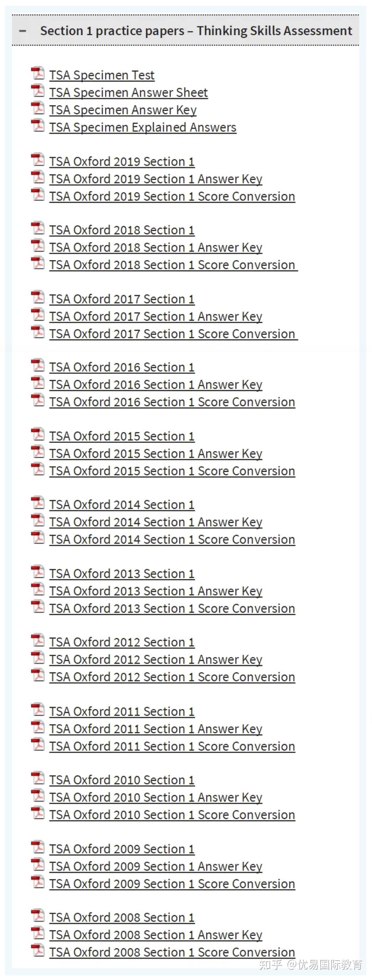
Task: Collapse the Section 1 practice papers accordion
Action: click(x=185, y=31)
